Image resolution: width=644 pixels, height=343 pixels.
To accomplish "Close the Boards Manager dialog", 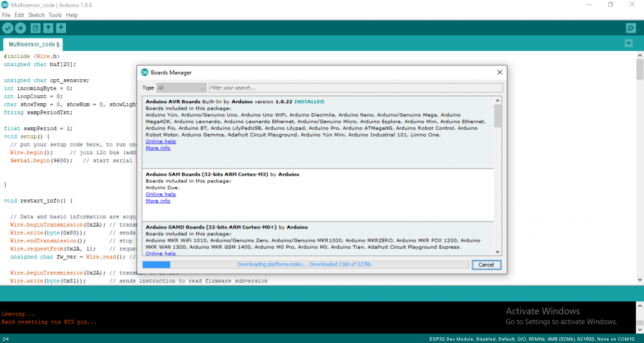I will (499, 72).
